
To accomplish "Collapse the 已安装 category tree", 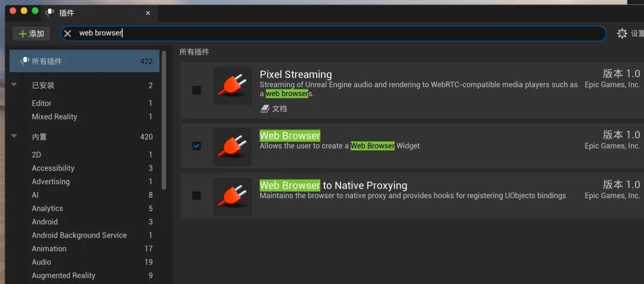I will (x=14, y=85).
